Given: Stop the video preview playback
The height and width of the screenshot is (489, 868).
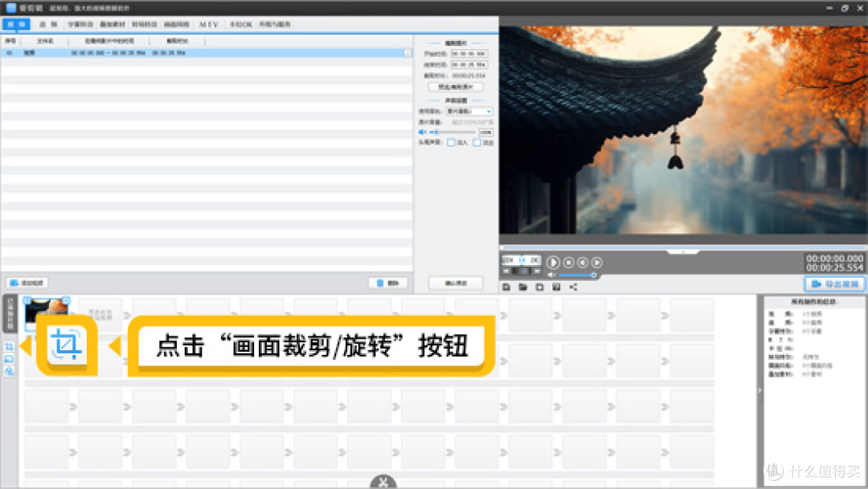Looking at the screenshot, I should [568, 263].
